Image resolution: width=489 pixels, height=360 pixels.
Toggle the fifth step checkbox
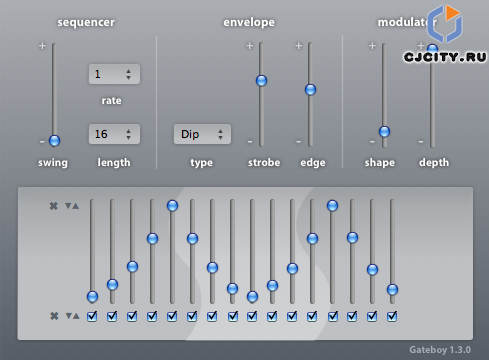click(x=172, y=316)
